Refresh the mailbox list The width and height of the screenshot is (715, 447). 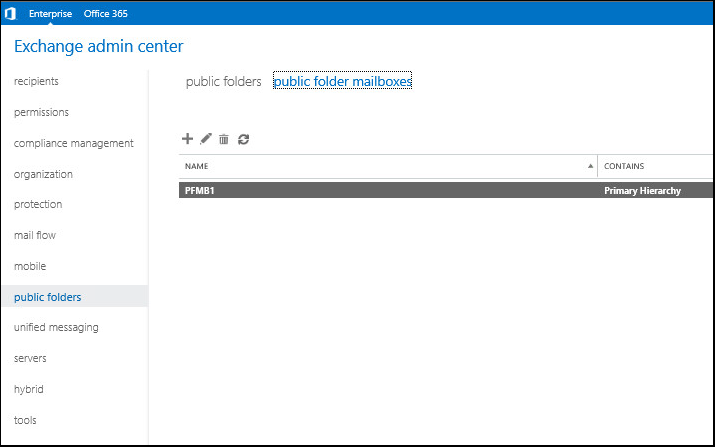[x=244, y=139]
